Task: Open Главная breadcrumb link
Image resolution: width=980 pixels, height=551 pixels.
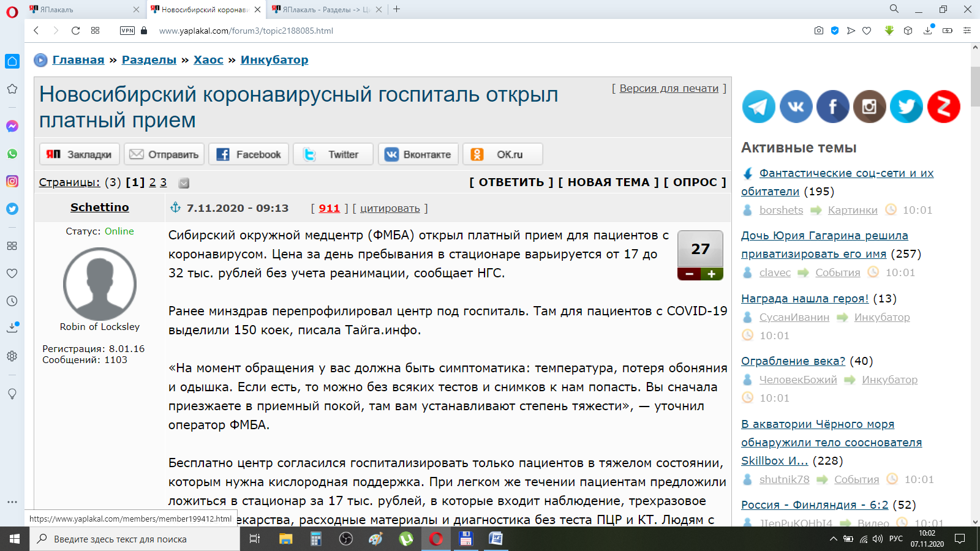Action: (78, 60)
